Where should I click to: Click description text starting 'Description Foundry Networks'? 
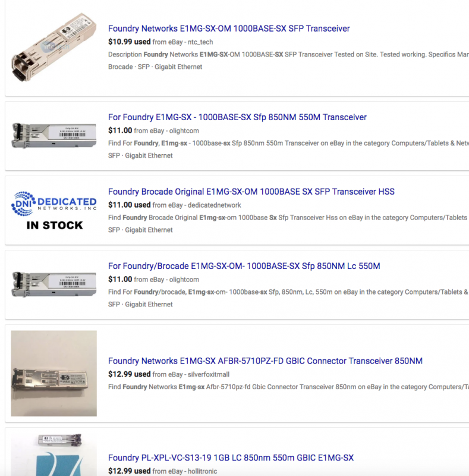click(288, 54)
